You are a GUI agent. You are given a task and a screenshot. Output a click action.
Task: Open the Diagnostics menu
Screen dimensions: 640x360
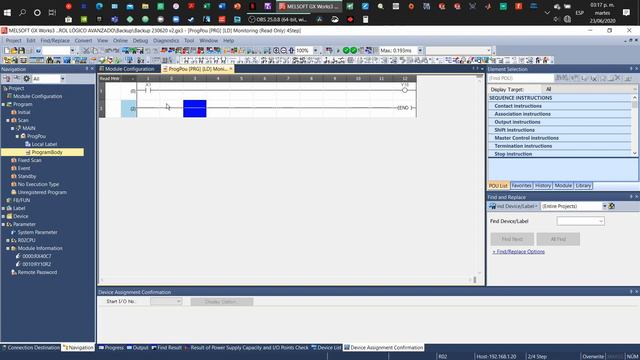(166, 40)
